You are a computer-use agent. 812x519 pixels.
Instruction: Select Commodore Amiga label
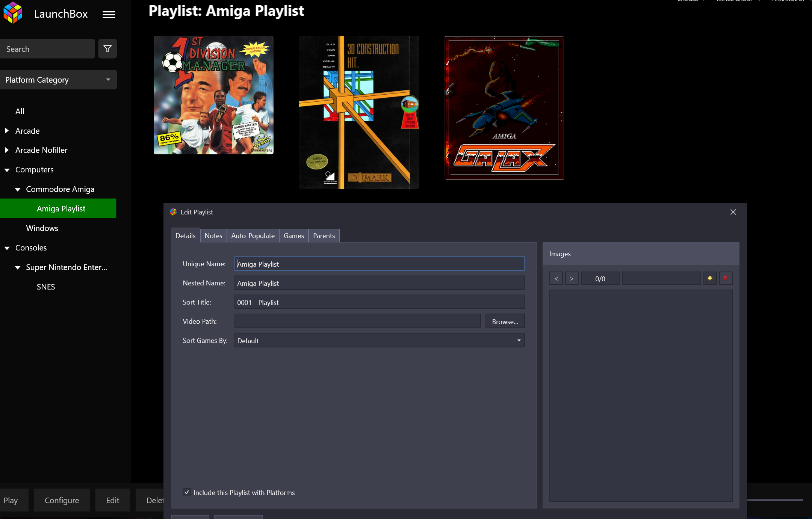click(60, 189)
